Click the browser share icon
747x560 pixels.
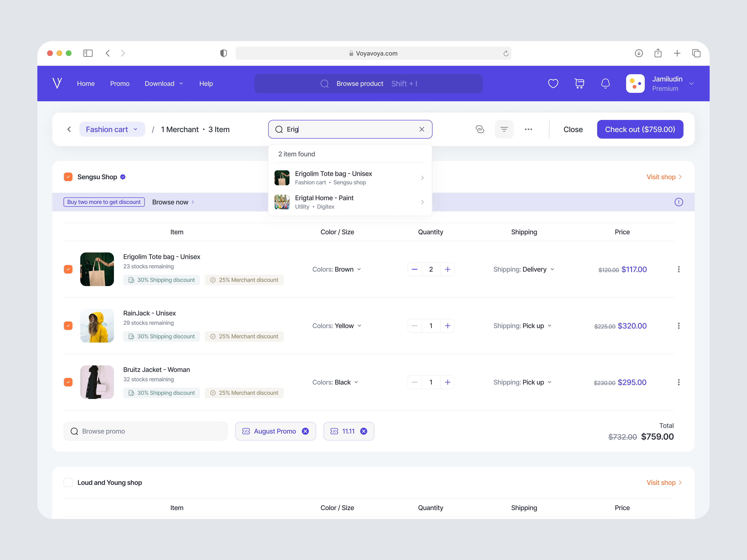click(658, 53)
